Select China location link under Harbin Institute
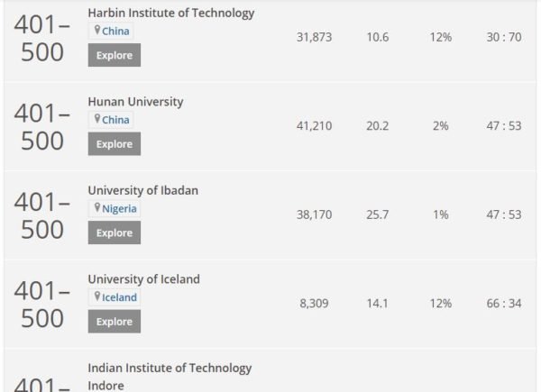Image resolution: width=541 pixels, height=392 pixels. click(115, 31)
